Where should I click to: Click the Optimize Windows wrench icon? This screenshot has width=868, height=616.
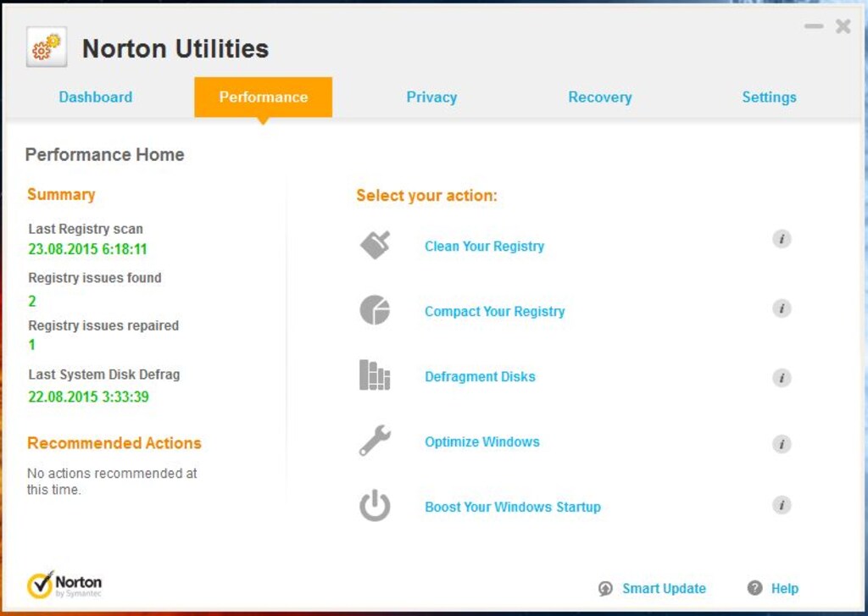point(375,441)
